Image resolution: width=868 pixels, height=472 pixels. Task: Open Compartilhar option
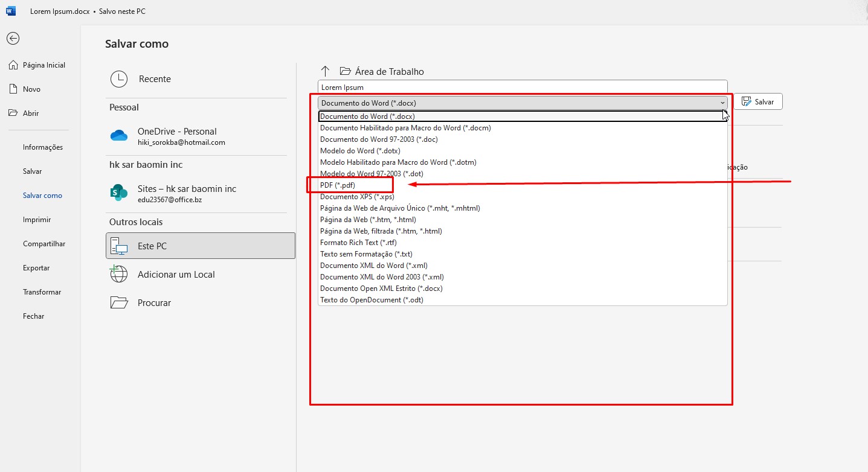click(44, 244)
